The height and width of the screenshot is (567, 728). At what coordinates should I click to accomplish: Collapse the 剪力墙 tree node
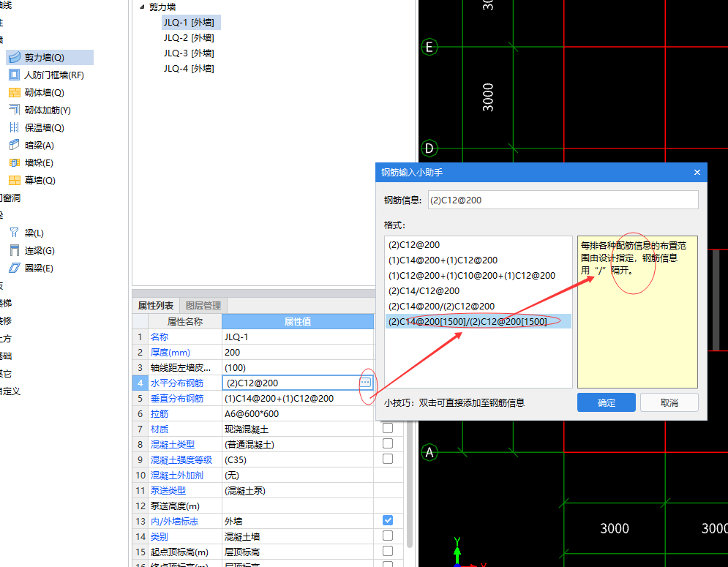pyautogui.click(x=142, y=7)
